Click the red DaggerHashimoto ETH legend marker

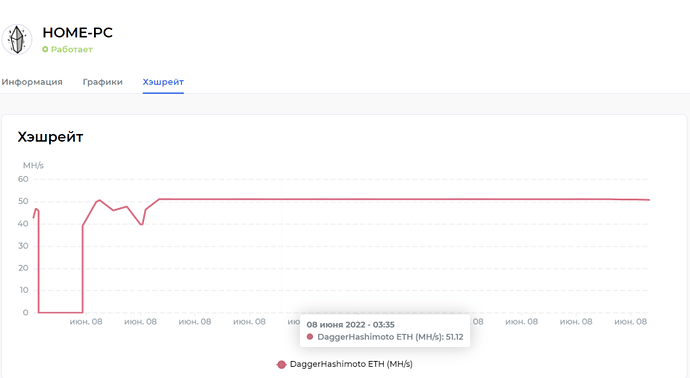281,364
